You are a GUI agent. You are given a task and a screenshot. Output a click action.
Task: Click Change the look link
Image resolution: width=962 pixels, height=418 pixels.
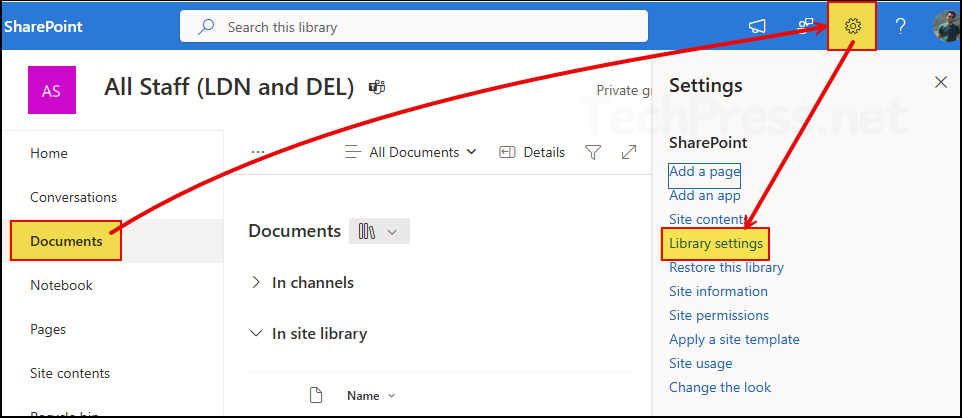(720, 387)
